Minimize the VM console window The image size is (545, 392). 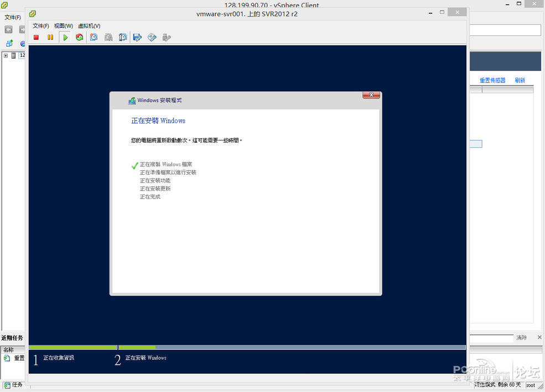(x=430, y=13)
